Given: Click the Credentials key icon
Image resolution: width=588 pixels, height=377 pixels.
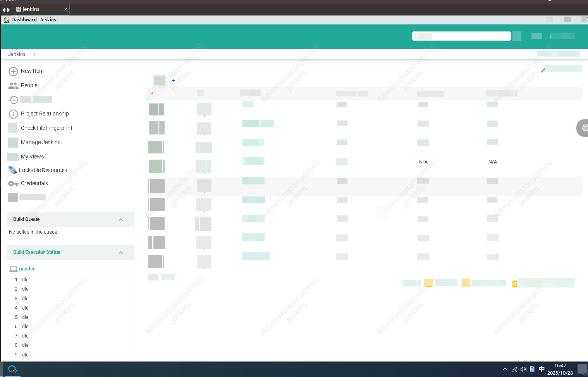Looking at the screenshot, I should coord(13,184).
